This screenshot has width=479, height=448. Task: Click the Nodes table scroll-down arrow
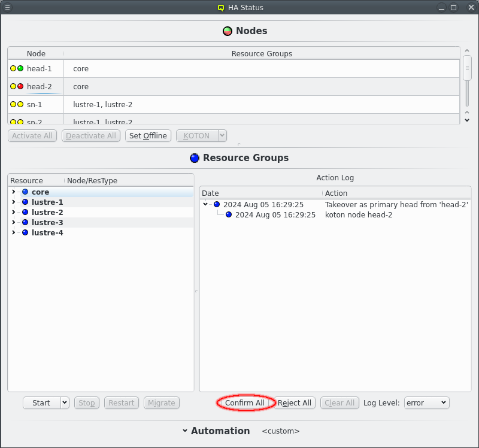pyautogui.click(x=467, y=120)
